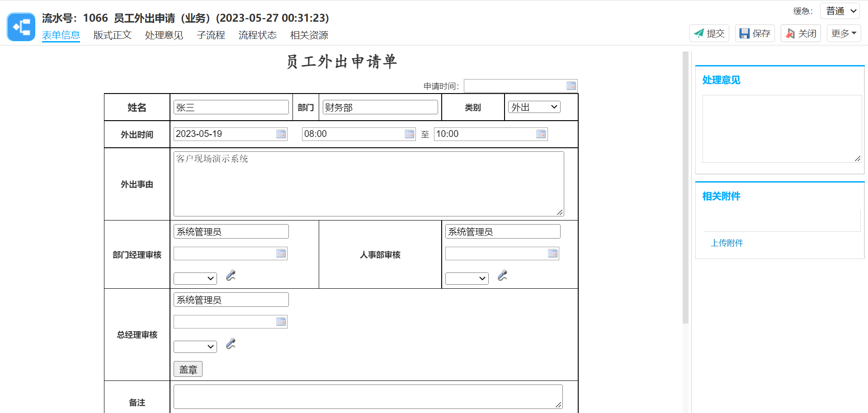This screenshot has height=413, width=868.
Task: Click the end time field 10:00
Action: (491, 134)
